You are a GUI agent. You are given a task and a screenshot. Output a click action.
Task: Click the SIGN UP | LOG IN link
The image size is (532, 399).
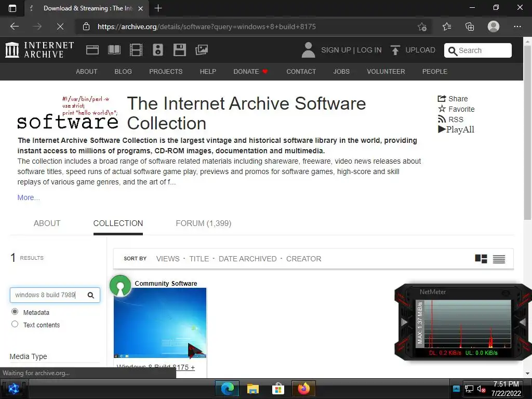pos(351,50)
